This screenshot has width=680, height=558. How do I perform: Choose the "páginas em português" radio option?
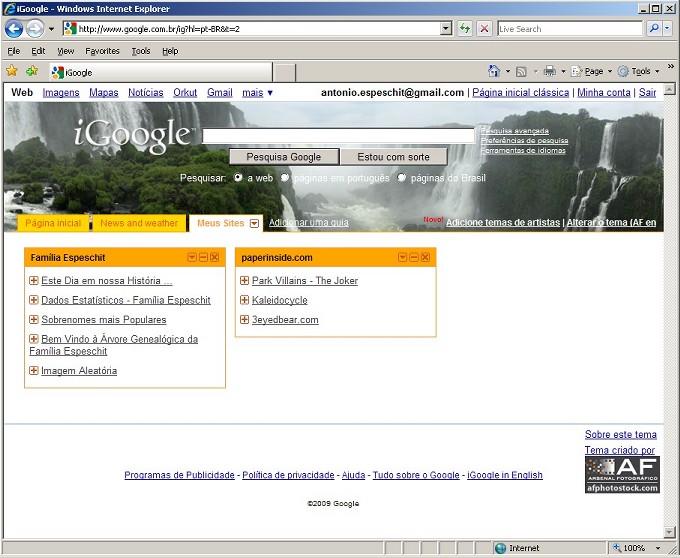point(285,178)
